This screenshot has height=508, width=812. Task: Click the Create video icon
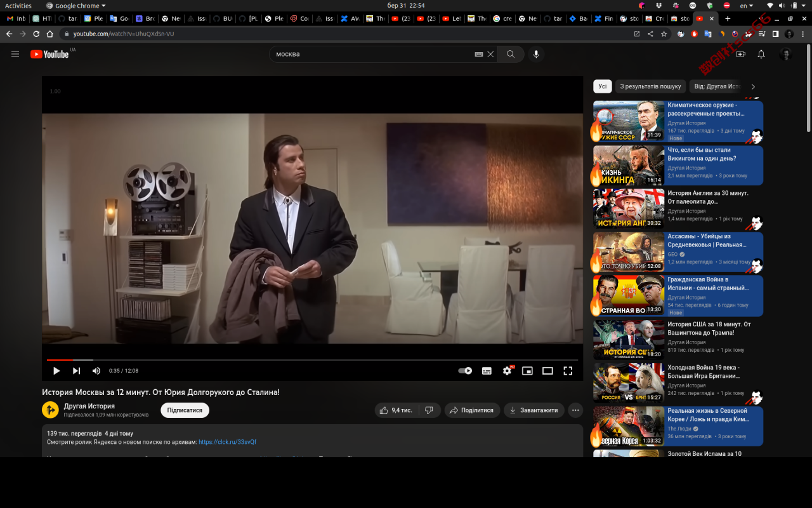[x=741, y=54]
